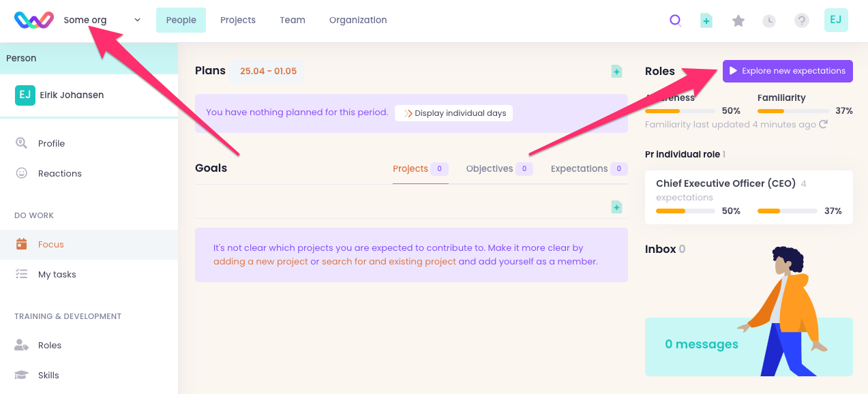Open help question mark icon

(801, 20)
